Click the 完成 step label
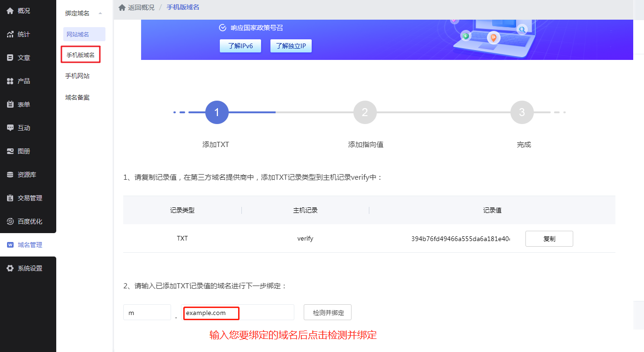 [524, 145]
